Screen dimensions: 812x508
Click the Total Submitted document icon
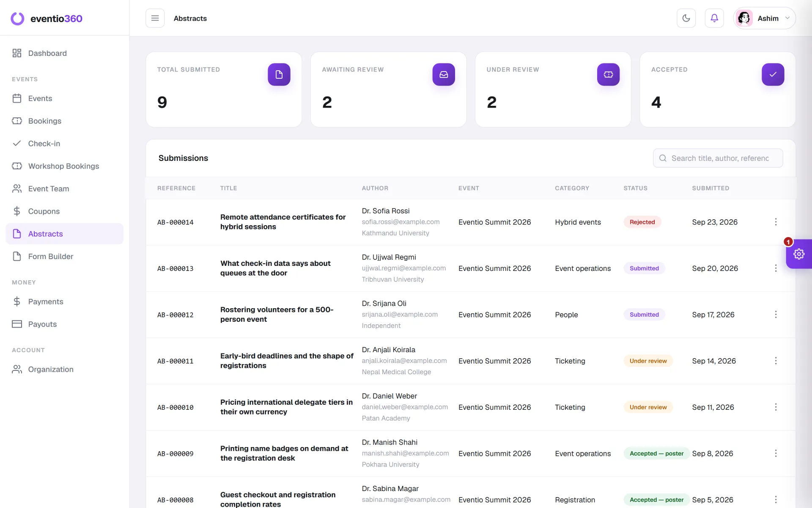point(279,75)
